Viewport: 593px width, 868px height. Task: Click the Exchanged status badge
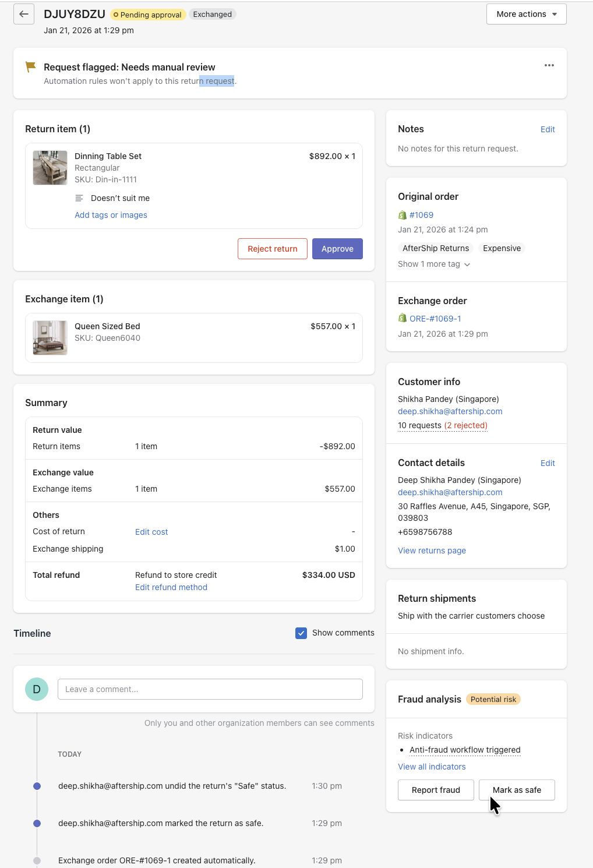[x=213, y=15]
